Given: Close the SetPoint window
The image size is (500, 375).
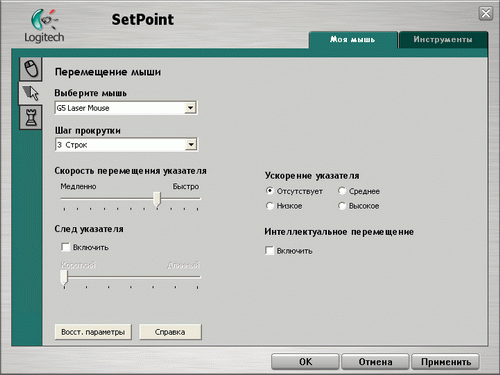Looking at the screenshot, I should (x=486, y=14).
